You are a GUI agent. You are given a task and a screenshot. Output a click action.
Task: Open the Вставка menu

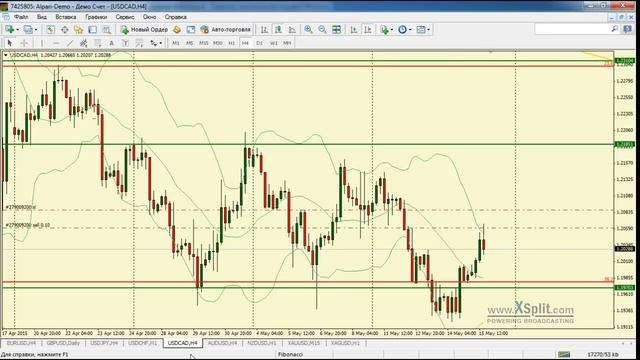point(66,17)
